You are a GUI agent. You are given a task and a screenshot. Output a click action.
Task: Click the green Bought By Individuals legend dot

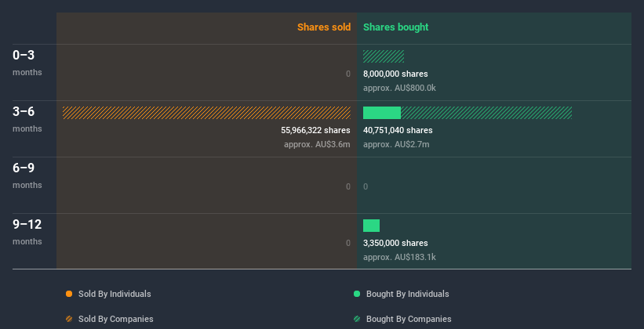(357, 294)
